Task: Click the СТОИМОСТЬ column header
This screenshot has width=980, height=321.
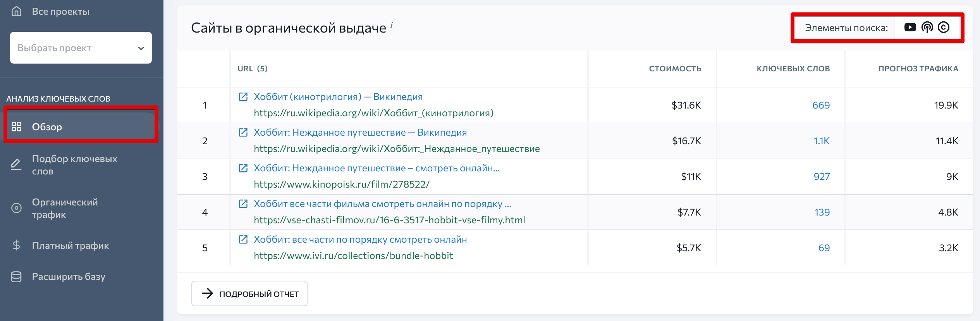Action: coord(675,69)
